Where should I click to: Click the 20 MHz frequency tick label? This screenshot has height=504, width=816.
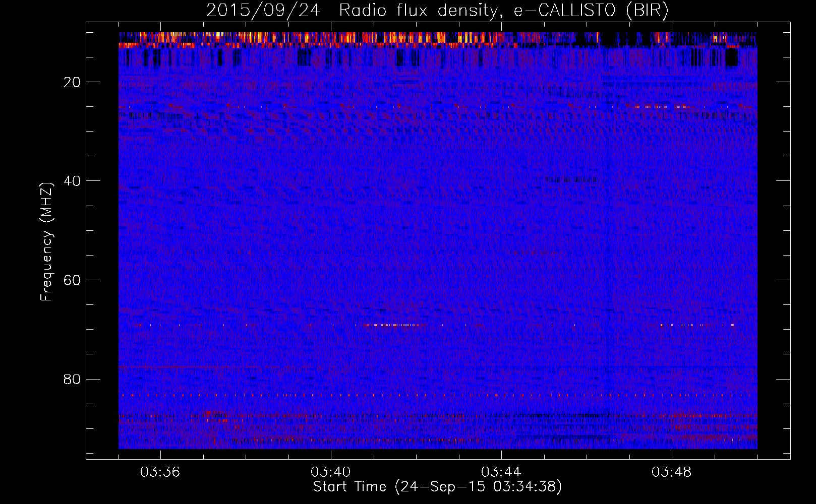click(x=73, y=82)
